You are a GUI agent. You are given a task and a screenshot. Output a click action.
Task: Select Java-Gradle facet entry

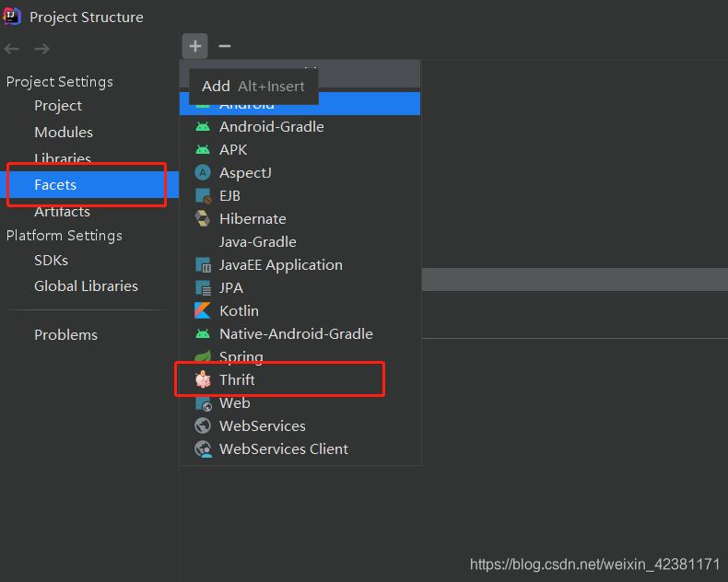[x=299, y=242]
